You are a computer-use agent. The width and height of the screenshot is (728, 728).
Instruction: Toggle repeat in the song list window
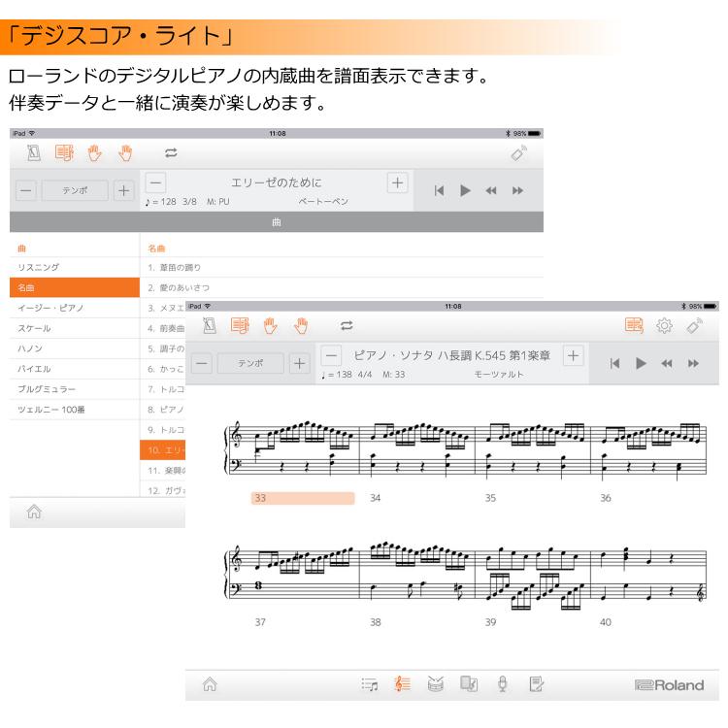point(171,152)
